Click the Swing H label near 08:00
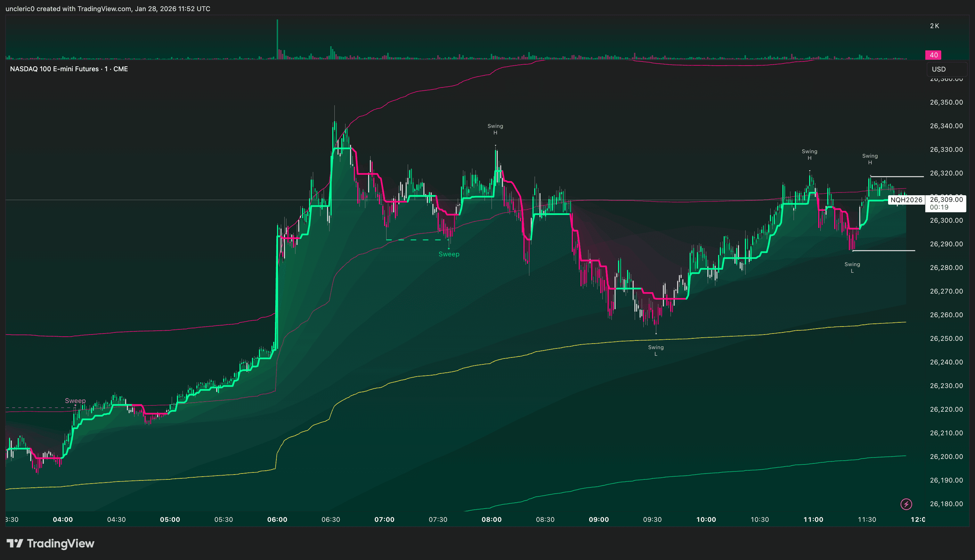This screenshot has width=975, height=560. coord(495,129)
